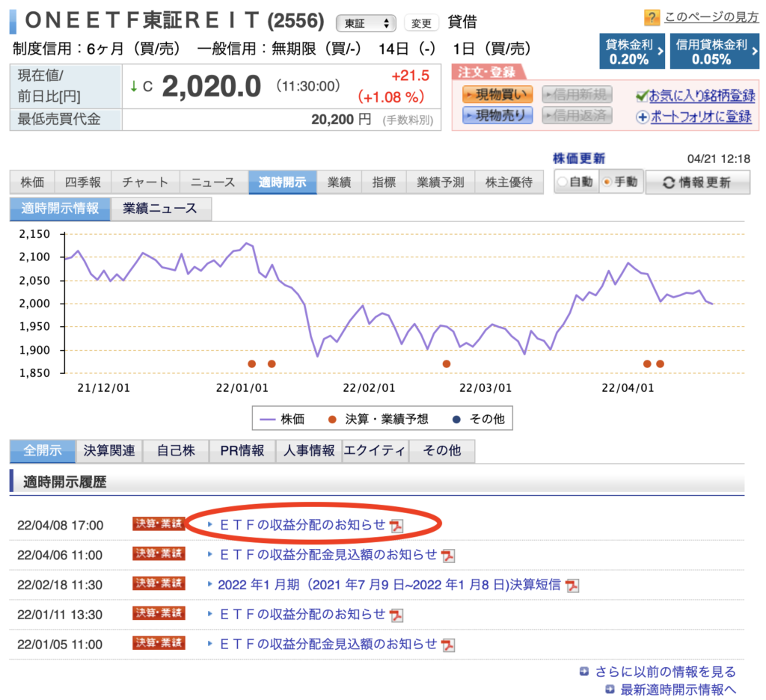Switch to the 業績 tab
The width and height of the screenshot is (766, 700).
[339, 182]
